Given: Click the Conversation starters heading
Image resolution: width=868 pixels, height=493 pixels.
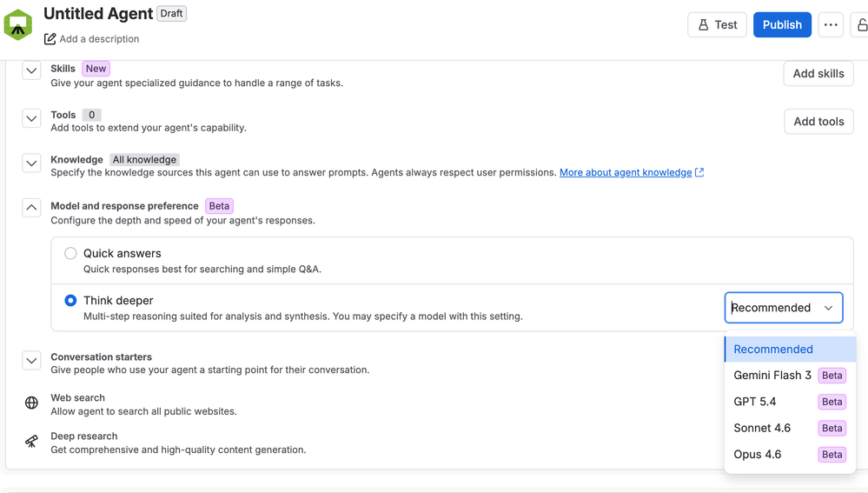Looking at the screenshot, I should point(102,356).
